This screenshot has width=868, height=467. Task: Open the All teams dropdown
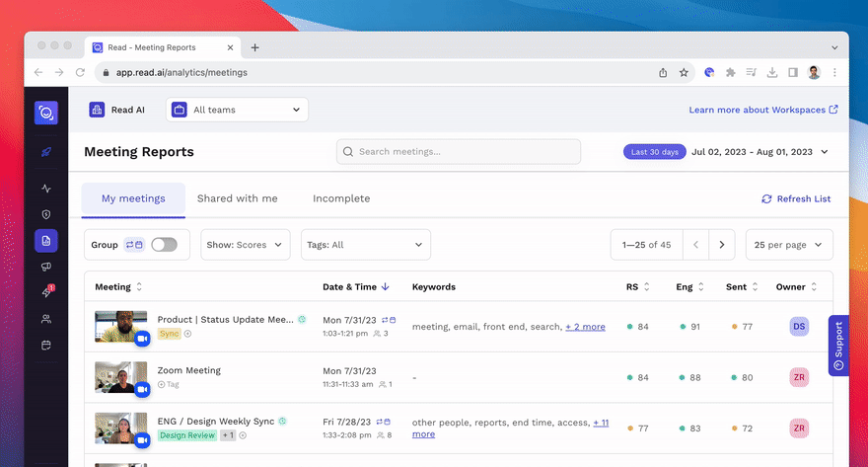pos(237,110)
